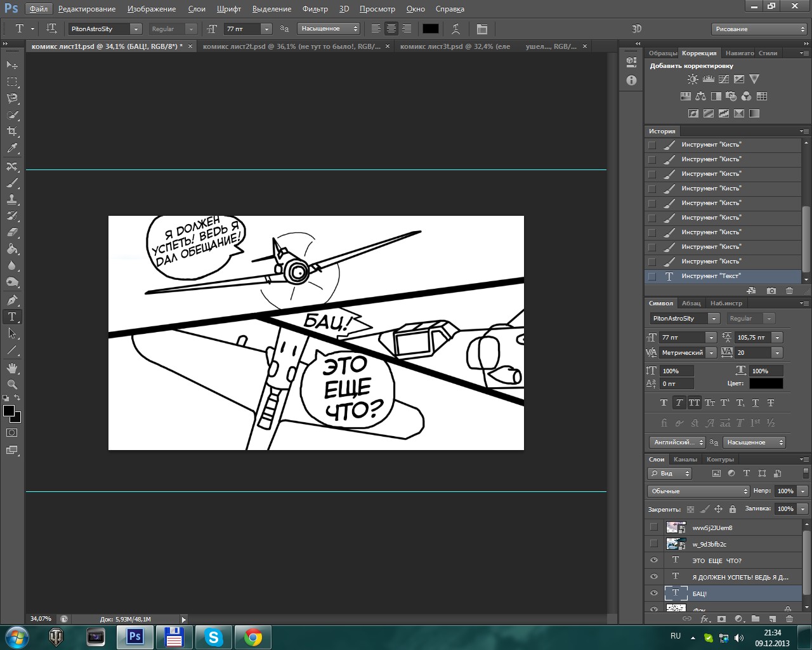Switch to the "Каналы" tab

coord(685,459)
